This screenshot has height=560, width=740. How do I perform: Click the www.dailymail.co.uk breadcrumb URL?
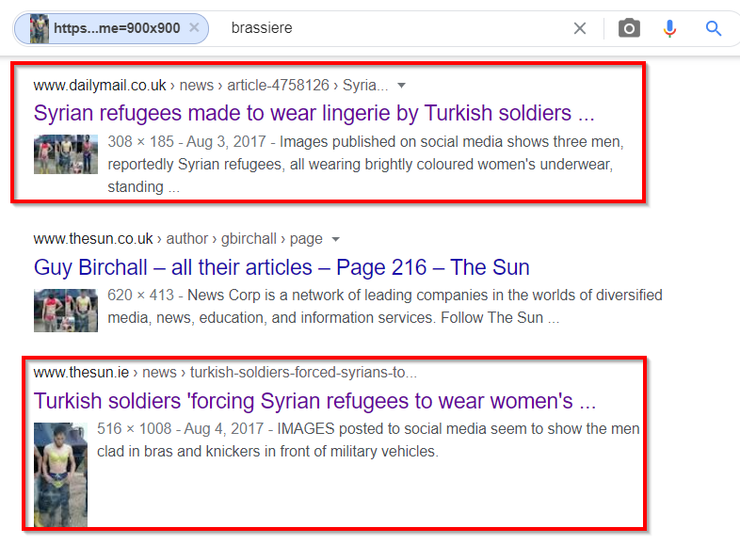tap(211, 86)
